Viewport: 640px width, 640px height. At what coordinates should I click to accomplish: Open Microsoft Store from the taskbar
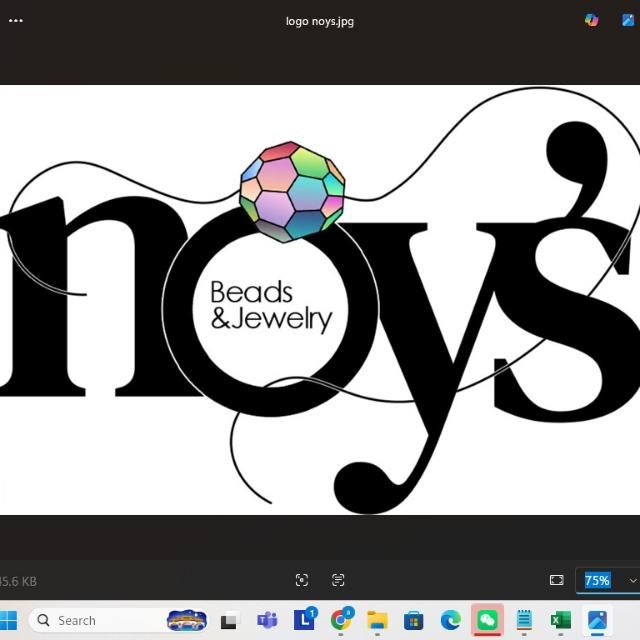pos(413,621)
